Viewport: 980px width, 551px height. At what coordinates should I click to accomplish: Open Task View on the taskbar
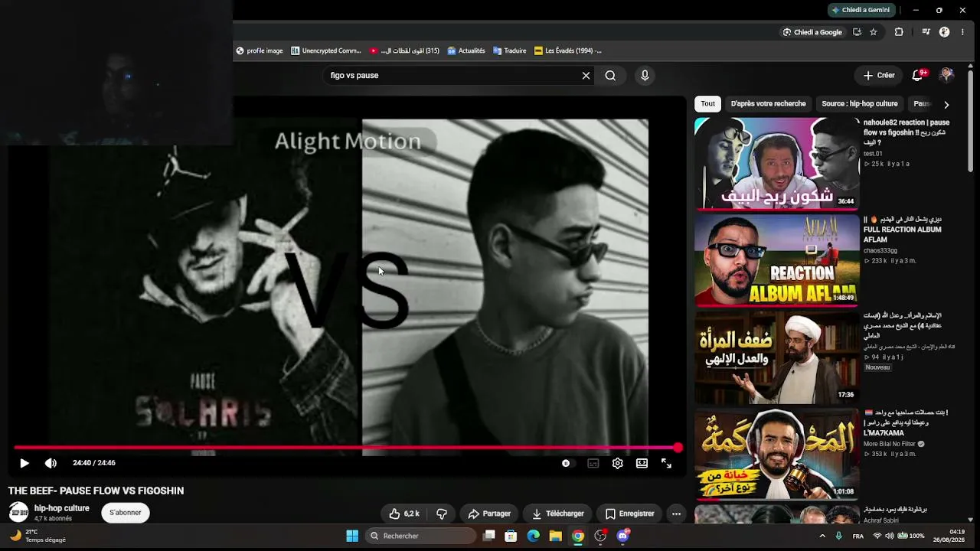pos(489,536)
